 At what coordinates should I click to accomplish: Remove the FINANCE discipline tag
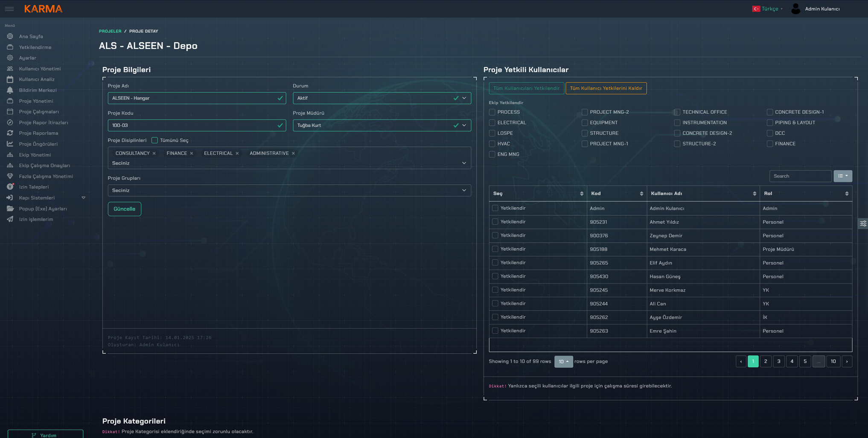click(192, 154)
